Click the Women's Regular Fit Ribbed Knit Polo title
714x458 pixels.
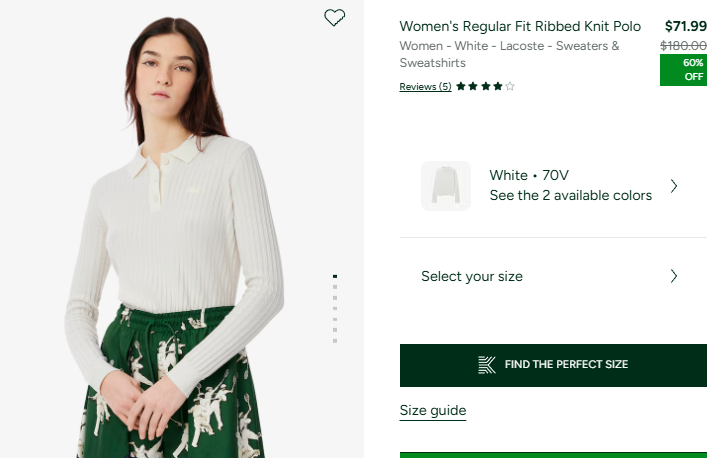(x=520, y=26)
